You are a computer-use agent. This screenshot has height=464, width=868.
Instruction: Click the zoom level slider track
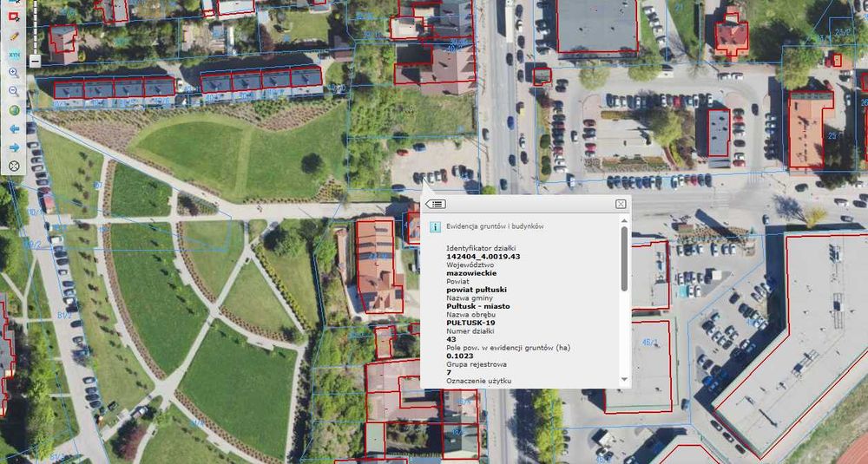coord(35,27)
